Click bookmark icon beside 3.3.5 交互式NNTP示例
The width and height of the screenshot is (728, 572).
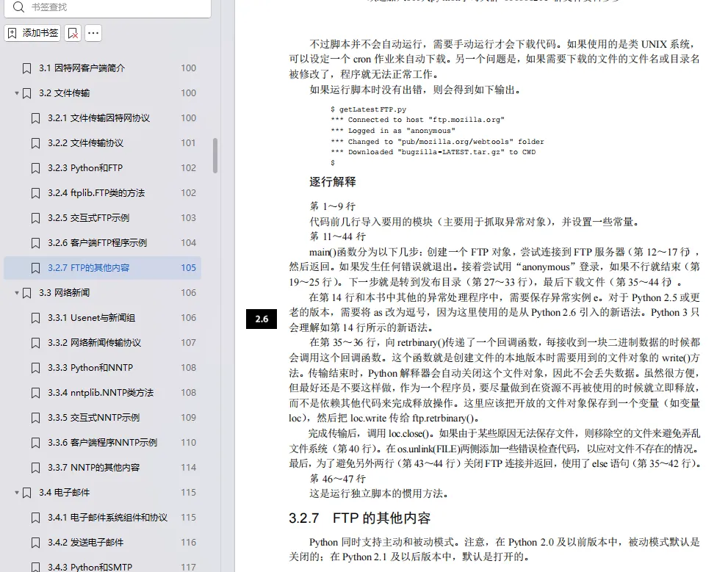pyautogui.click(x=35, y=418)
